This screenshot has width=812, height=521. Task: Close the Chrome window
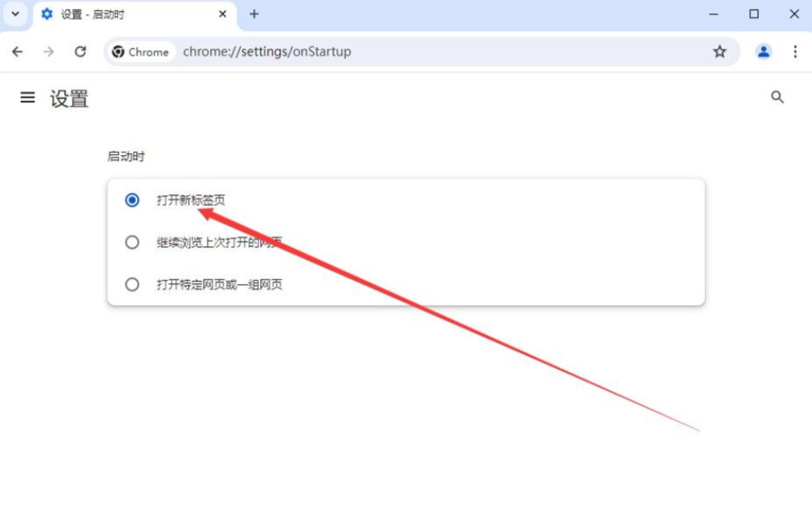794,14
